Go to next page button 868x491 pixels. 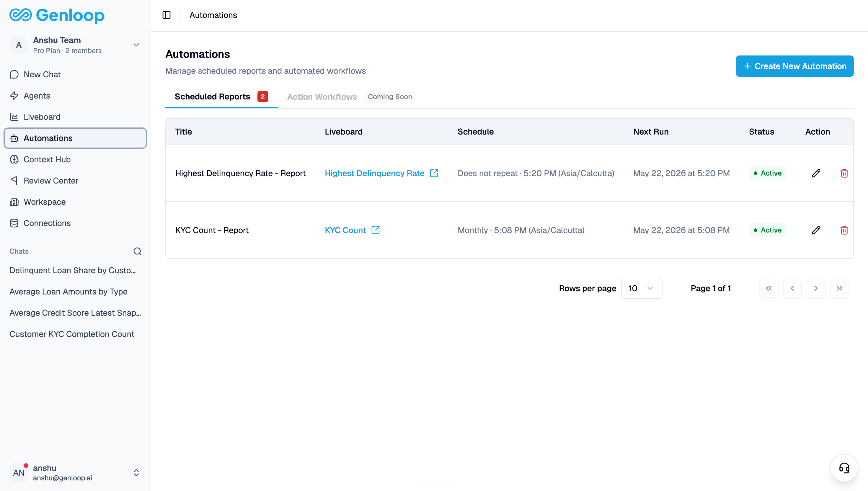point(816,288)
